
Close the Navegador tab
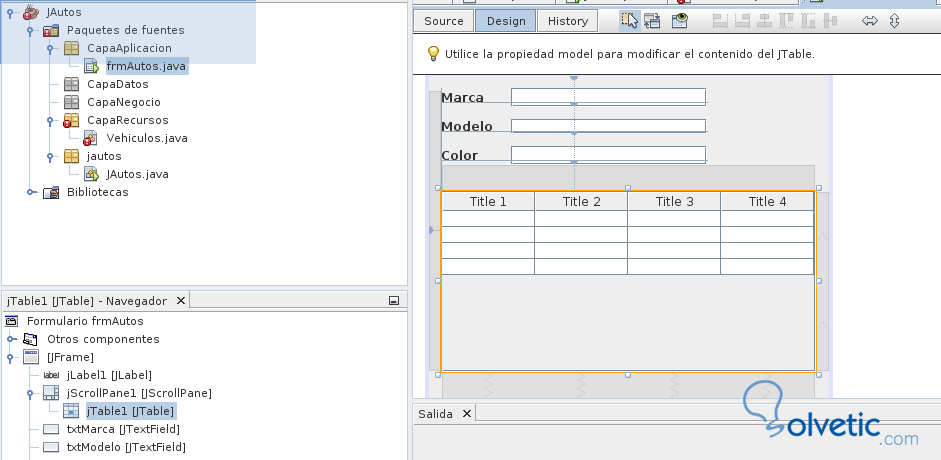[180, 300]
